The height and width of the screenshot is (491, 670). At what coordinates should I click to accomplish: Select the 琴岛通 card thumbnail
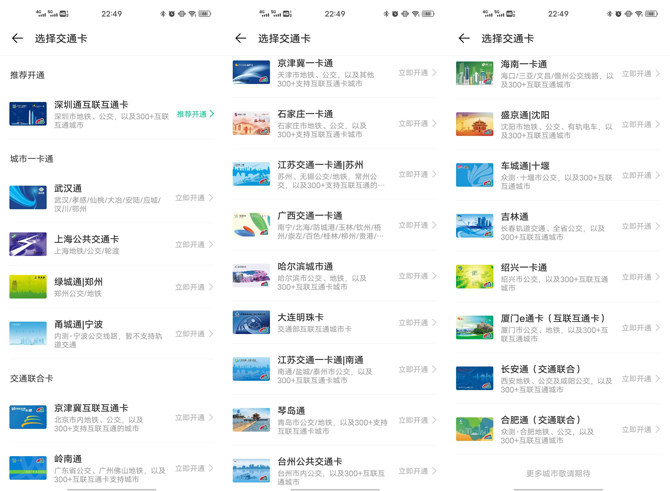tap(251, 420)
